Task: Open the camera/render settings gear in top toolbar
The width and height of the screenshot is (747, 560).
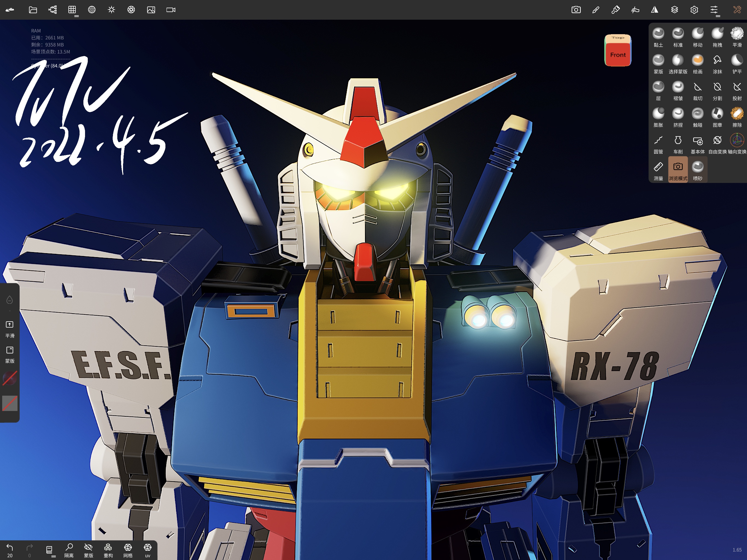Action: (694, 10)
